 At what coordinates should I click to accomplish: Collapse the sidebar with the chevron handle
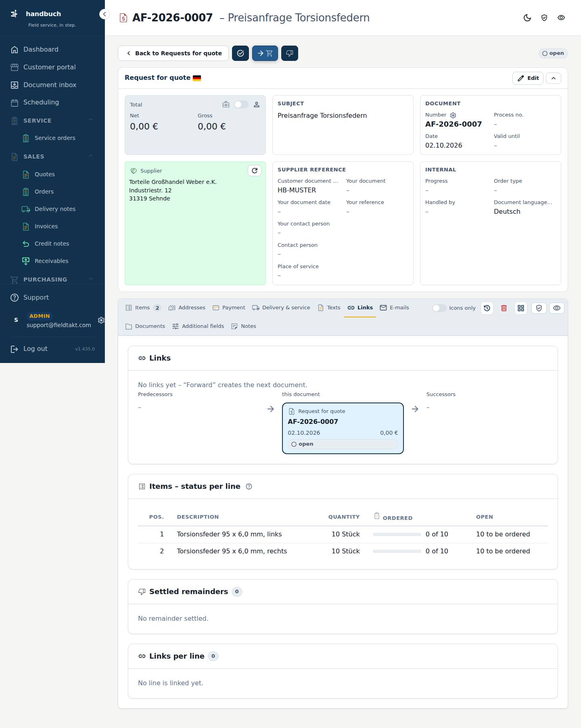coord(104,14)
